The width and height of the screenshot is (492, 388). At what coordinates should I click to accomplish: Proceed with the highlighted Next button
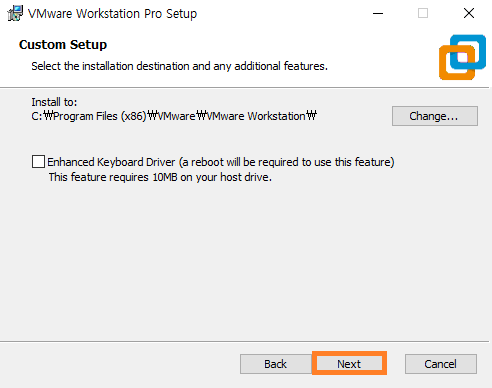(349, 364)
